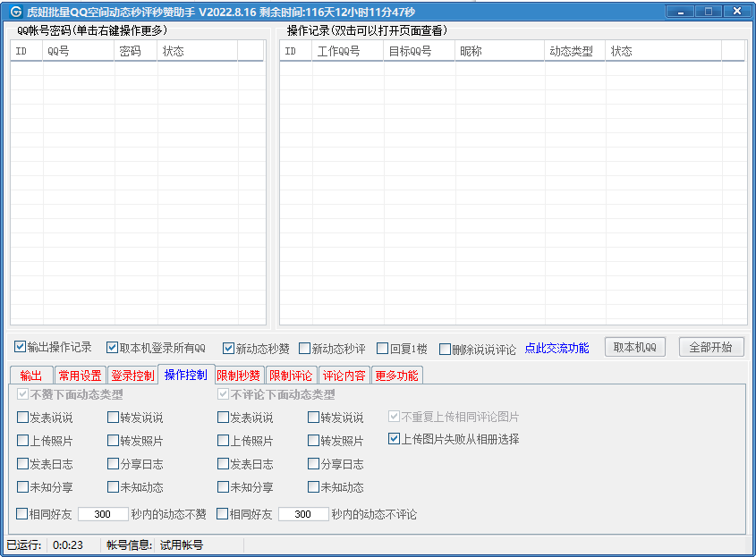Click 工作QQ号 column header in 操作记录

pos(348,51)
